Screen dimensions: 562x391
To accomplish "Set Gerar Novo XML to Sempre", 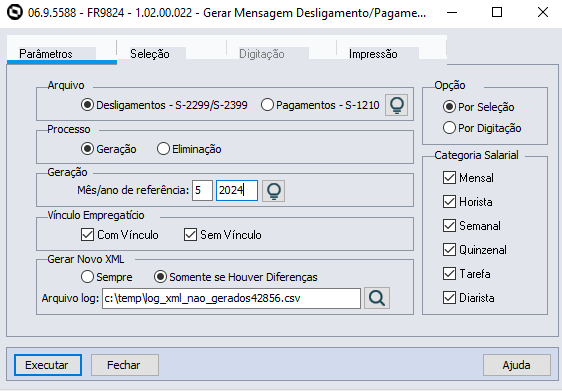I will pyautogui.click(x=106, y=277).
